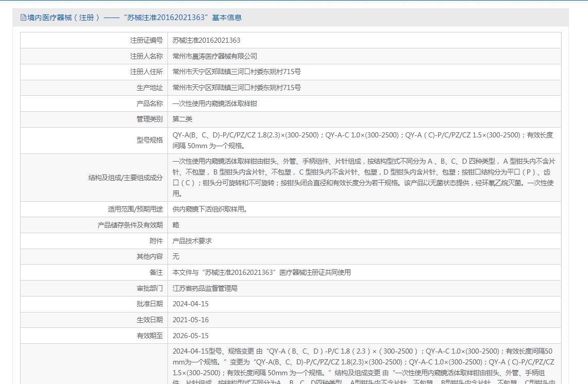Click the 管理类别 value 第二类
588x384 pixels.
coord(182,119)
